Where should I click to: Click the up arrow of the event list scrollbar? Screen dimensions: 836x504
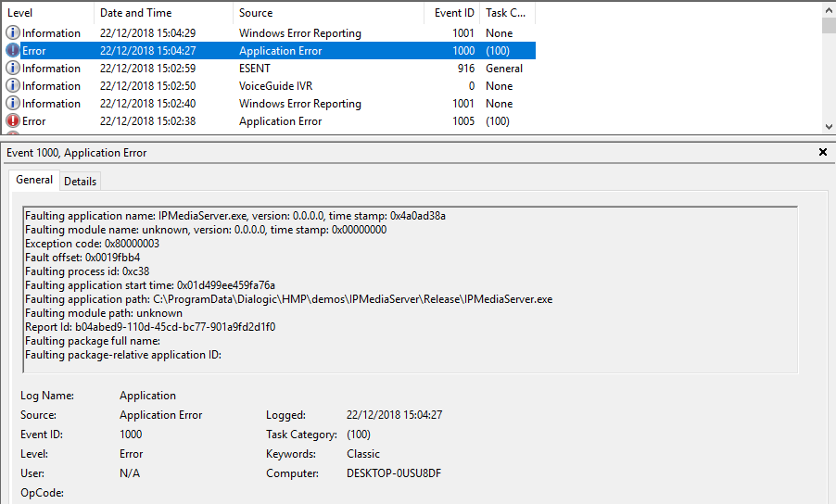click(829, 10)
